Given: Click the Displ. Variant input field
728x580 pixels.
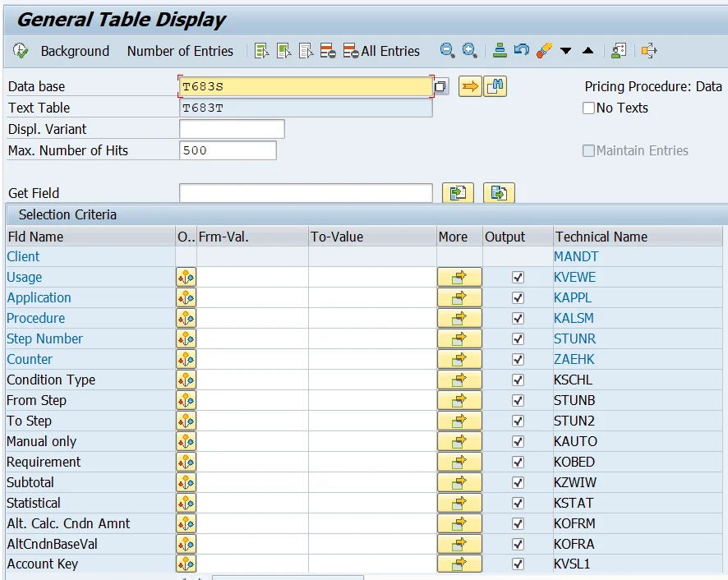Looking at the screenshot, I should click(x=232, y=129).
